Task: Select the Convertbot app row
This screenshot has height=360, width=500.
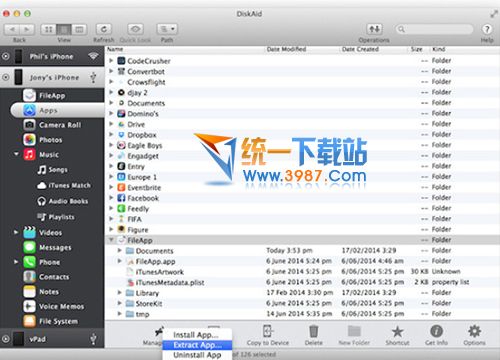Action: [x=302, y=71]
